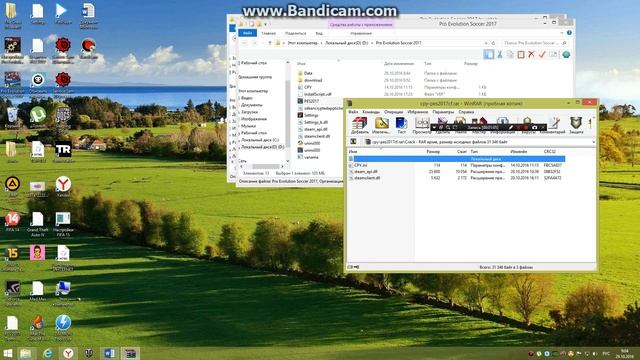Select CPY.ini row in WinRAR list
The width and height of the screenshot is (640, 360).
(456, 165)
